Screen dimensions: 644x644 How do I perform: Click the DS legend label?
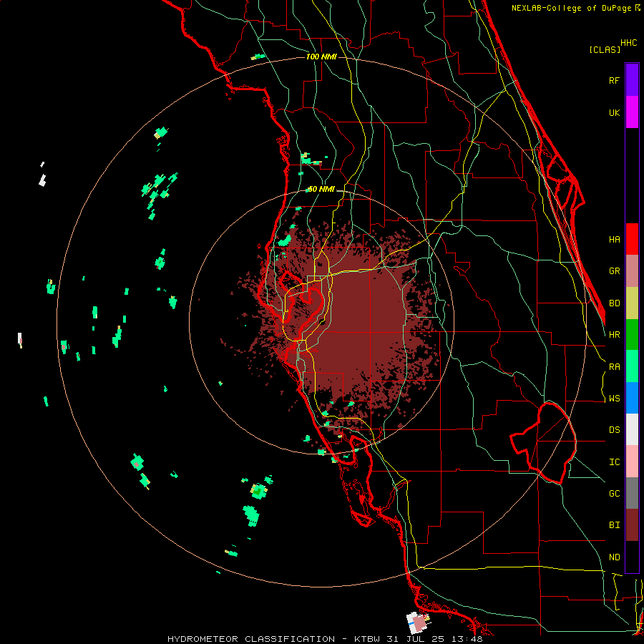click(x=614, y=430)
